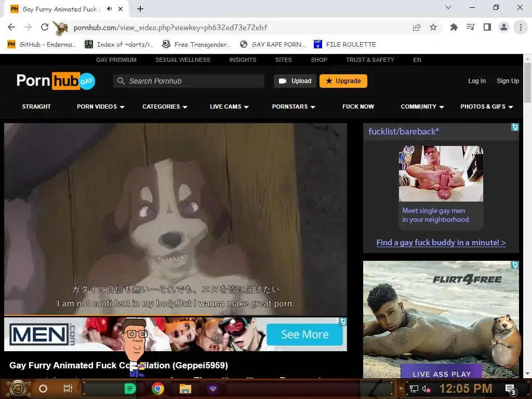Screen dimensions: 532x399
Task: Click the network icon in system tray
Action: 414,389
